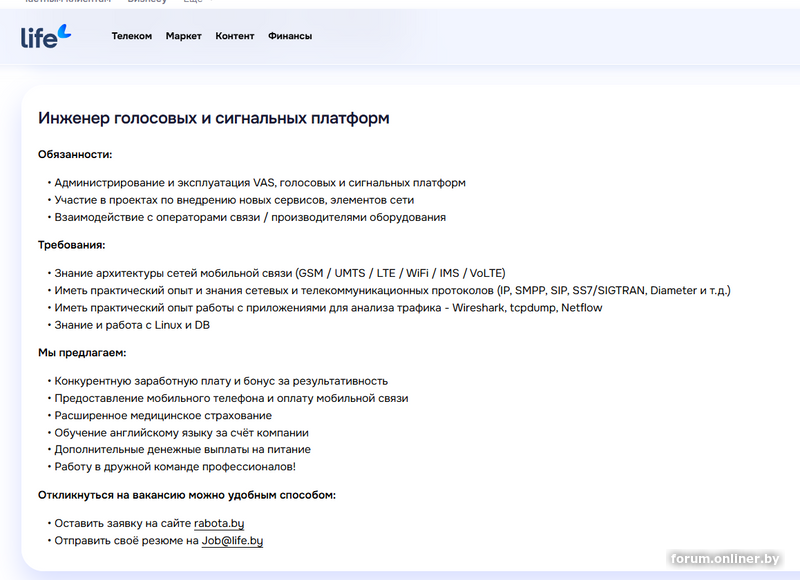Click the Требования section heading
The width and height of the screenshot is (800, 580).
(x=71, y=245)
